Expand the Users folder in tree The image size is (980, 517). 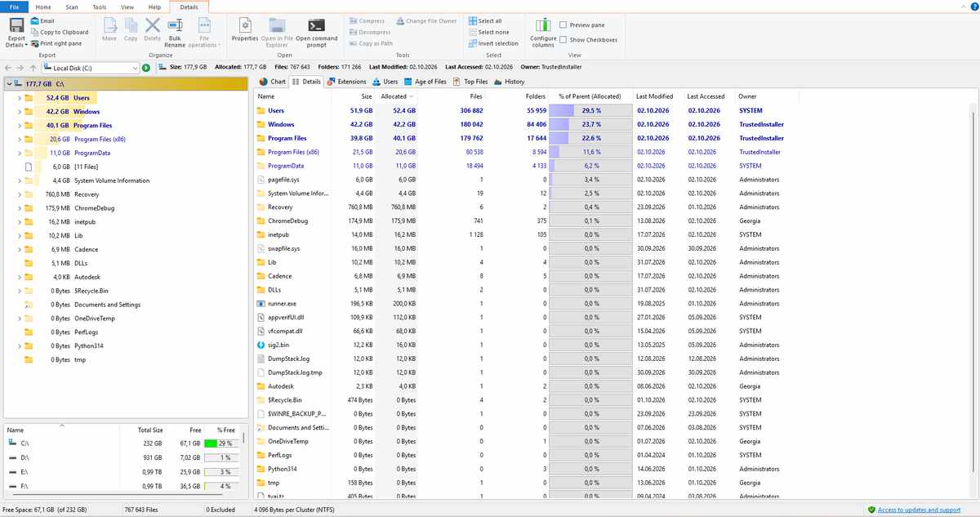coord(18,97)
